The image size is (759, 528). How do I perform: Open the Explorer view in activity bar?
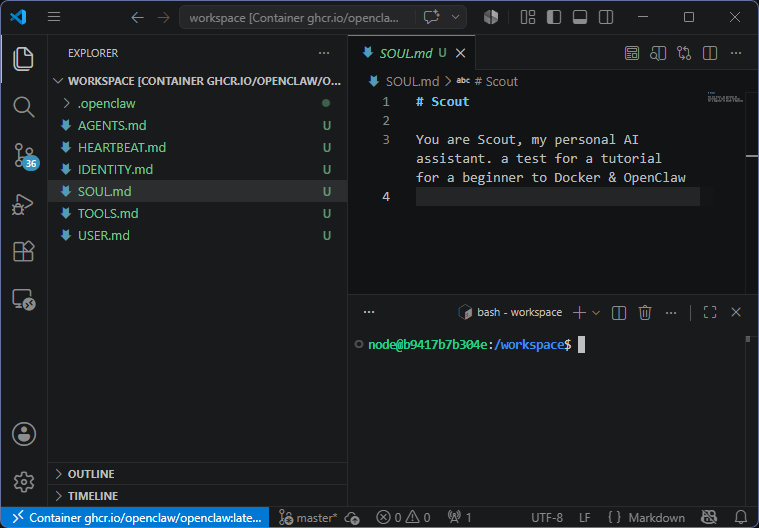click(x=23, y=59)
